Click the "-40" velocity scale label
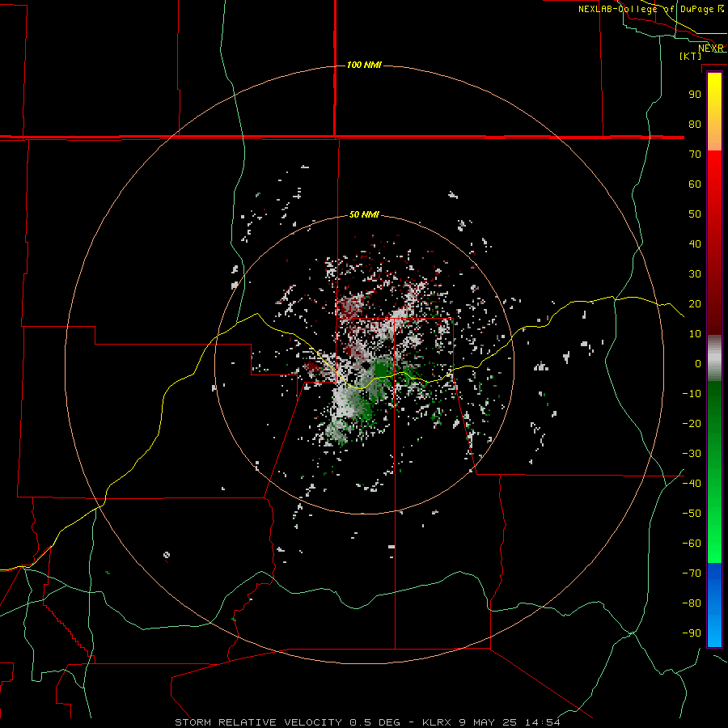The width and height of the screenshot is (728, 728). coord(692,484)
